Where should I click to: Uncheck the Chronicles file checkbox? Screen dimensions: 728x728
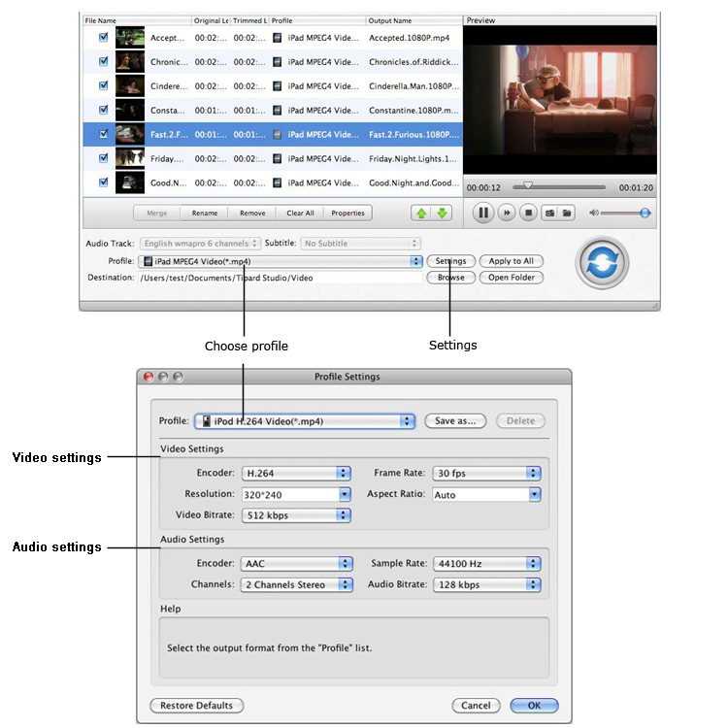(104, 61)
